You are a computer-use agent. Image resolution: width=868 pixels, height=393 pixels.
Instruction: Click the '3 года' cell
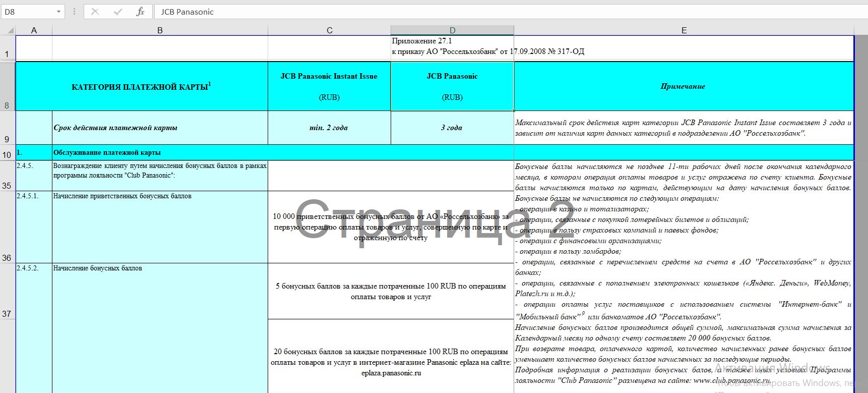pos(452,128)
